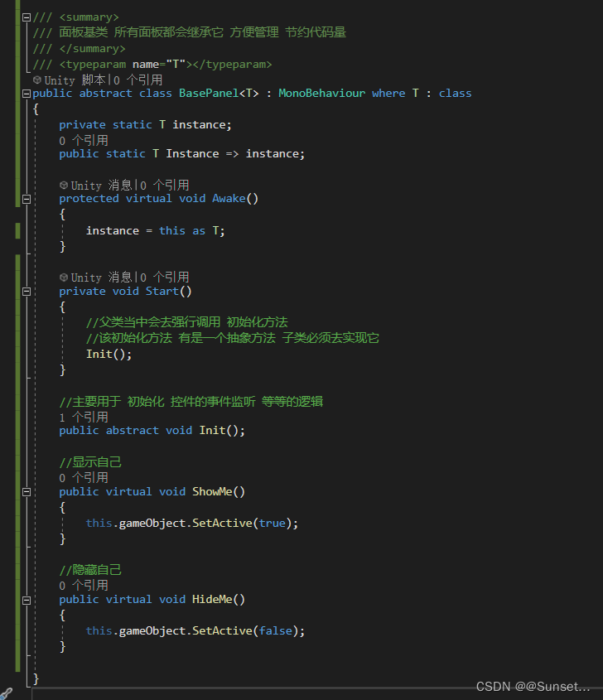This screenshot has height=700, width=603.
Task: Click the '//隐藏自己' comment
Action: tap(90, 570)
